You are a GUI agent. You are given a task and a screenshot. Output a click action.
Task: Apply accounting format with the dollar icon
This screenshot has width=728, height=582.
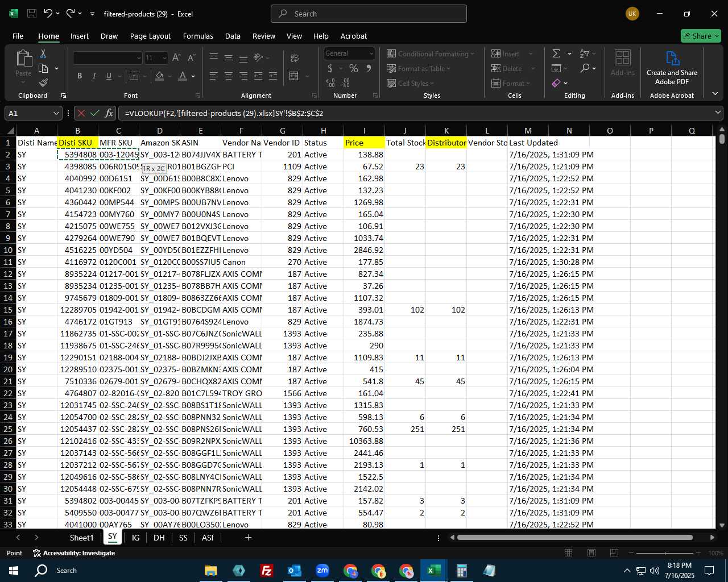330,68
